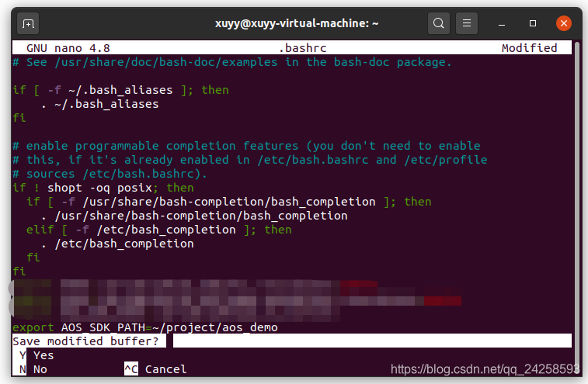Click the line '. ~/.bash_aliases'
Viewport: 588px width, 384px height.
pyautogui.click(x=100, y=104)
